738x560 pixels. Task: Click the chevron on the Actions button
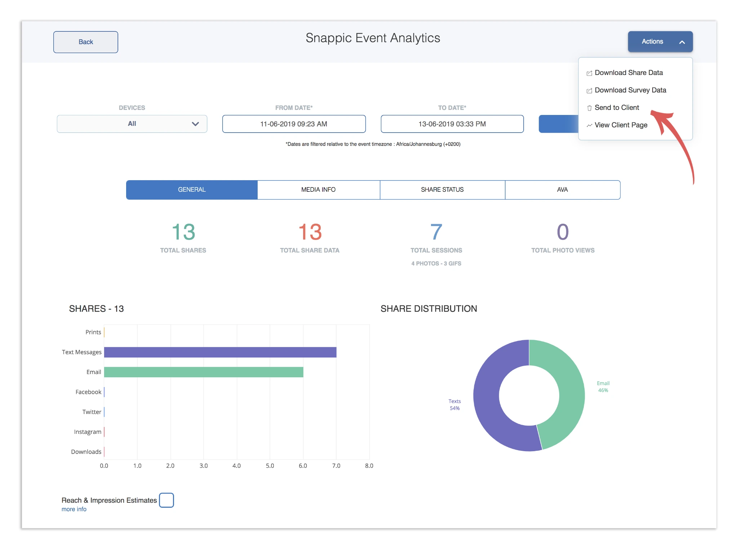[x=682, y=42]
